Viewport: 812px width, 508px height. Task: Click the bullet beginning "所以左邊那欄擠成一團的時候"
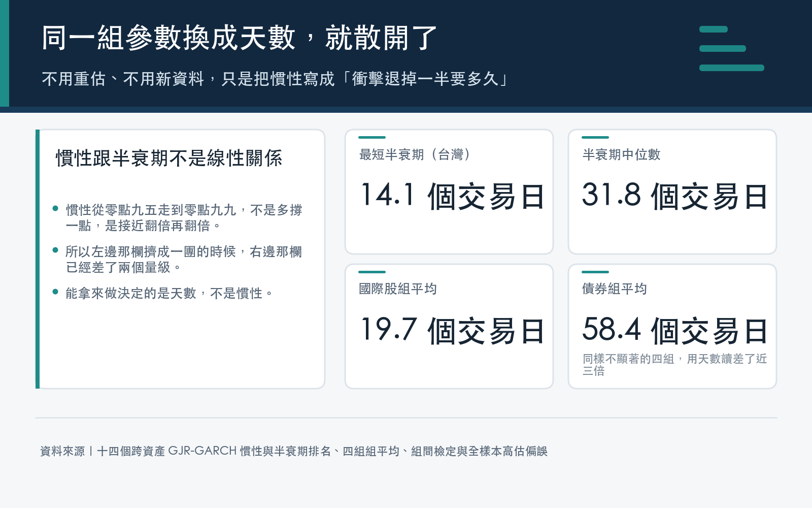[184, 259]
